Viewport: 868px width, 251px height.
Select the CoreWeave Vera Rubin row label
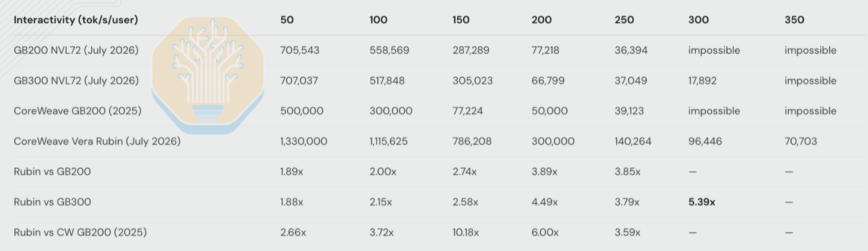pos(97,141)
